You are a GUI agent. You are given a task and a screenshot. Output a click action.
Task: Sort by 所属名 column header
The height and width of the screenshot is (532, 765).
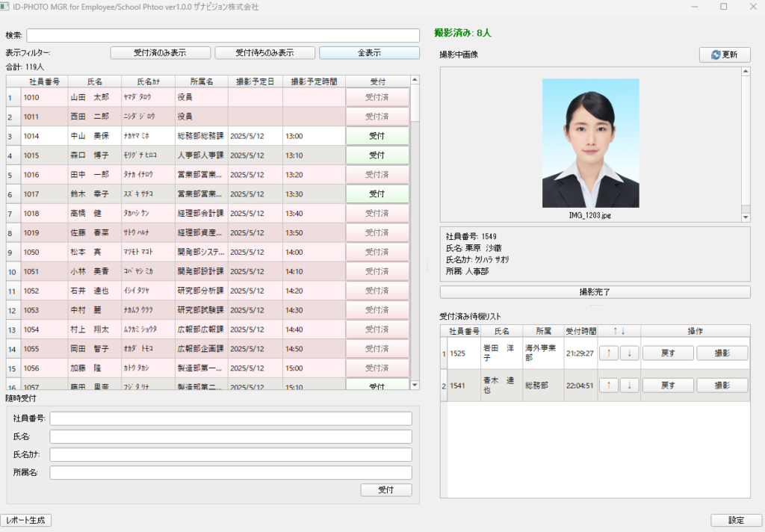pos(202,81)
